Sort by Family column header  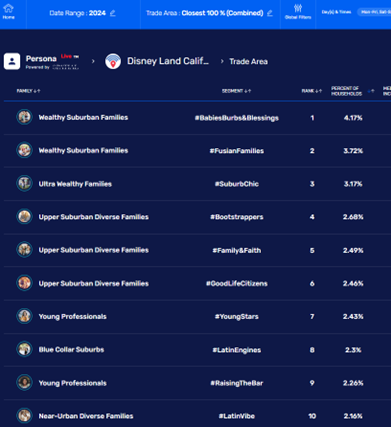[x=28, y=91]
